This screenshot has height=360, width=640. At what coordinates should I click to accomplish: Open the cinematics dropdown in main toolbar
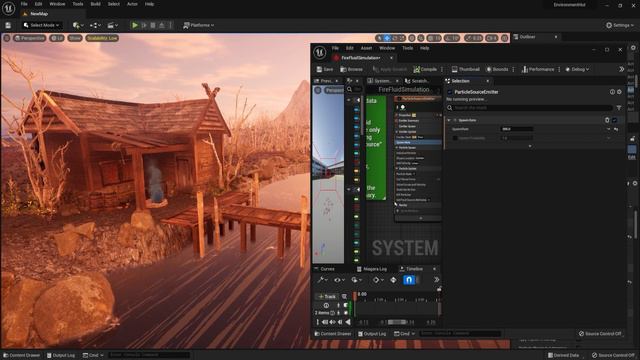(112, 25)
